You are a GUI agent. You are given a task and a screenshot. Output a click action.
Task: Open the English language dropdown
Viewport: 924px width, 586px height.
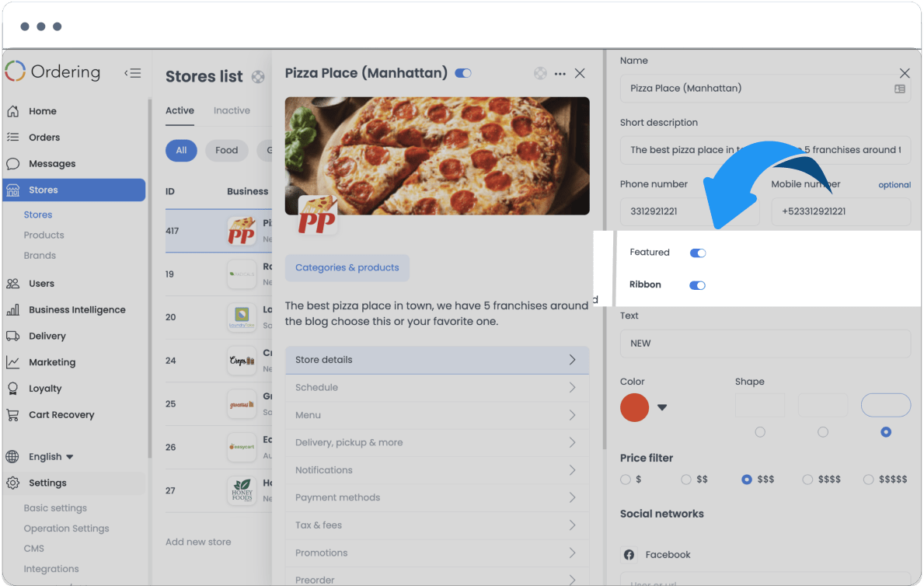pos(51,457)
